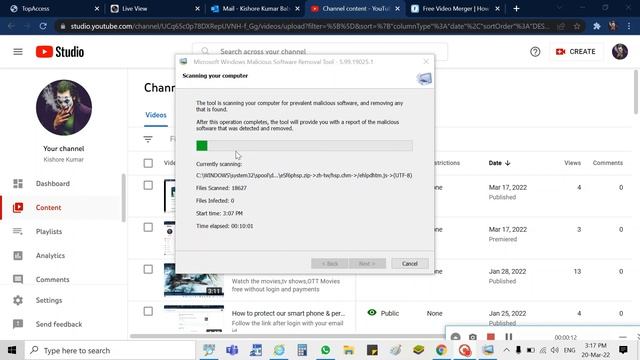Click Send feedback in the sidebar
This screenshot has width=640, height=360.
tap(59, 324)
